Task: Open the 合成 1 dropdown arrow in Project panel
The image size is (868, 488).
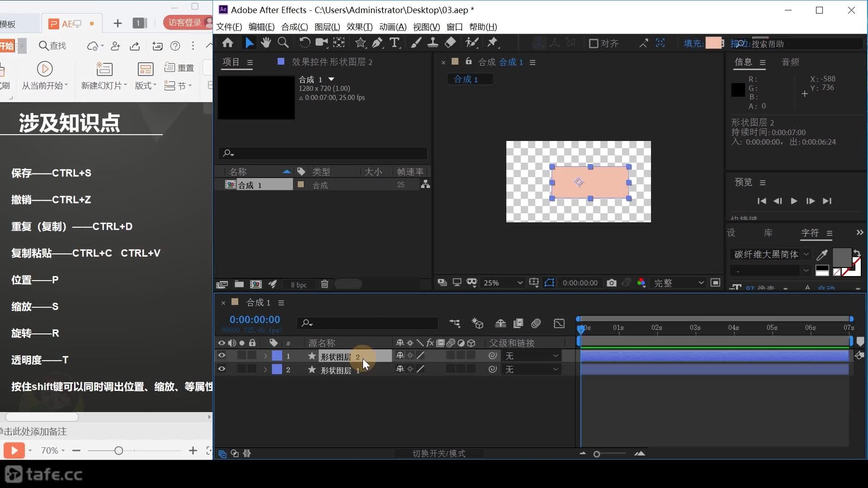Action: tap(331, 79)
